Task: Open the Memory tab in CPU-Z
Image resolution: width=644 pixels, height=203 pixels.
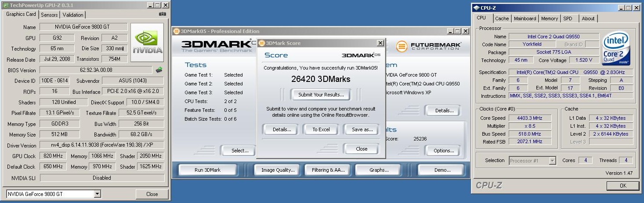Action: pyautogui.click(x=550, y=18)
